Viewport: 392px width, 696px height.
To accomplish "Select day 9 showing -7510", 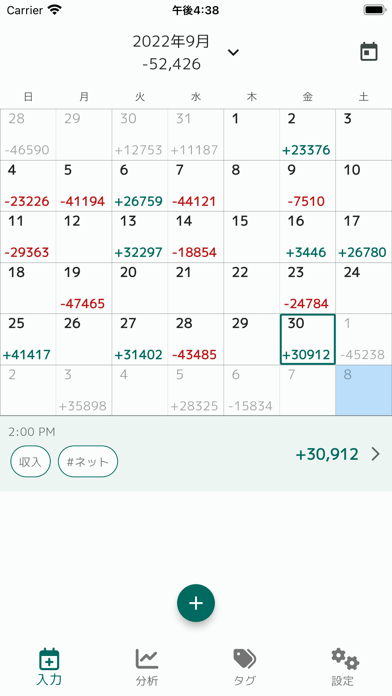I will tap(308, 186).
